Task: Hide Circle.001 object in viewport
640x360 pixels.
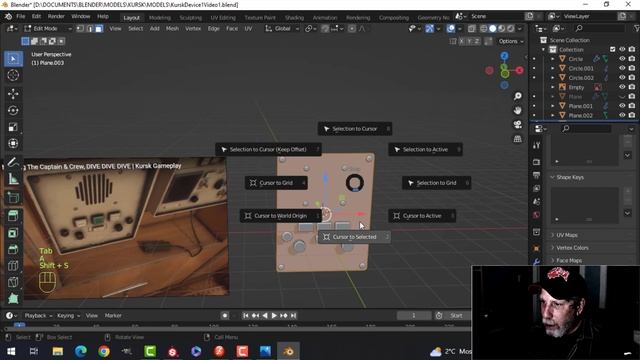Action: pos(622,68)
